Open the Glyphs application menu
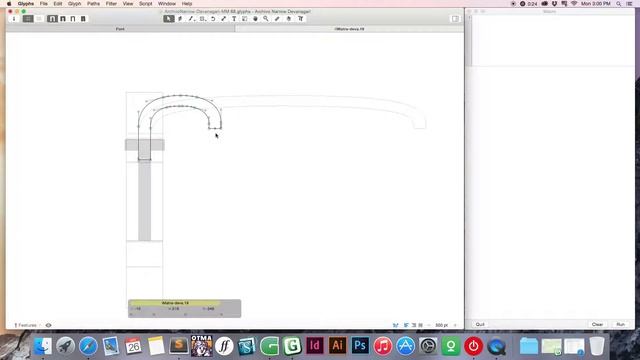The image size is (640, 360). [x=26, y=4]
